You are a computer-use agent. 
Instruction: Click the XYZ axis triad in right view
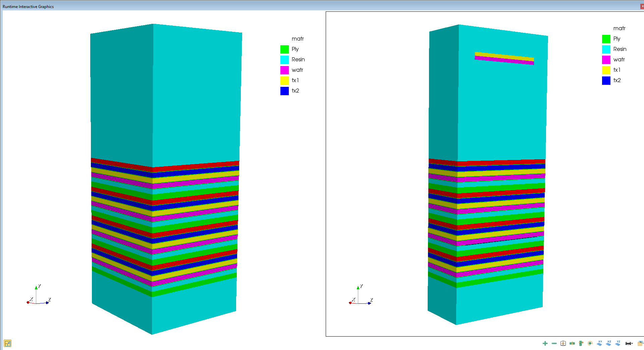click(x=361, y=295)
